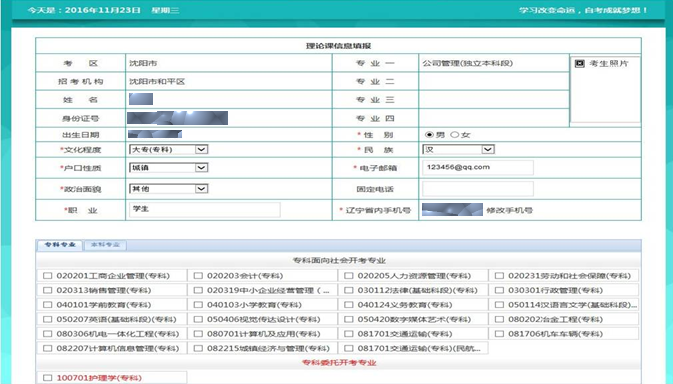The width and height of the screenshot is (673, 384).
Task: Tick 100701护理学(专科) checkbox
Action: (x=47, y=378)
